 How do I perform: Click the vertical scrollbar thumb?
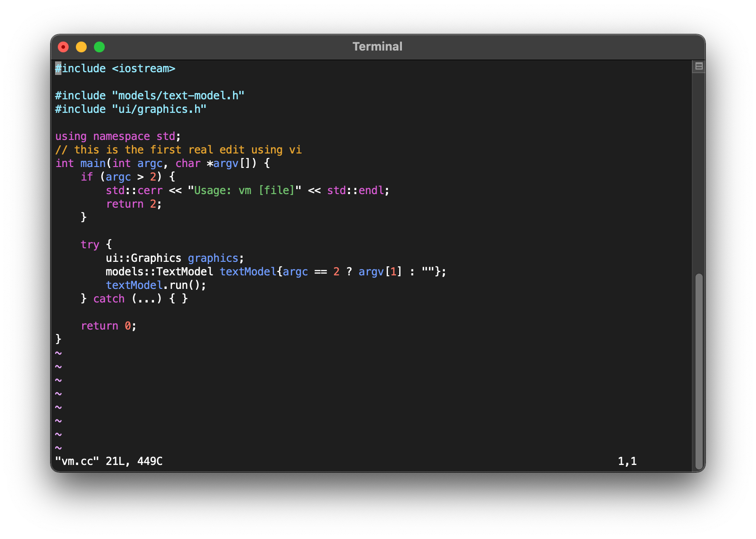click(699, 372)
